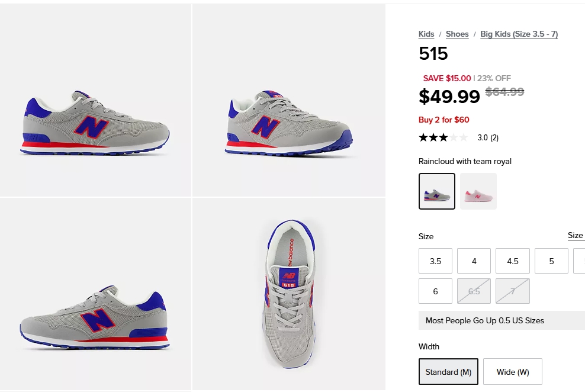Select Standard (M) width

[x=448, y=372]
